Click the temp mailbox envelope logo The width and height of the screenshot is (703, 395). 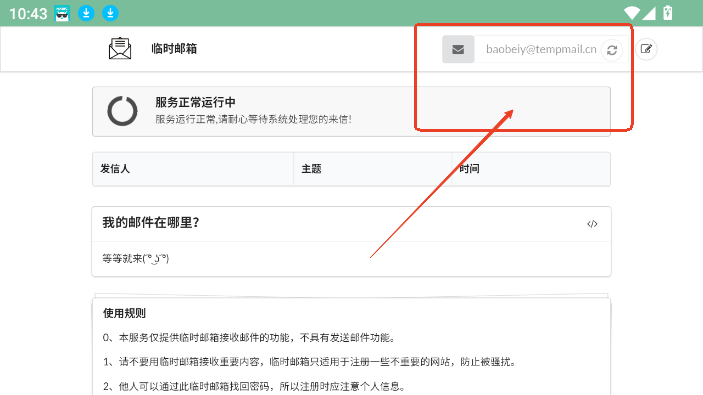(x=120, y=48)
